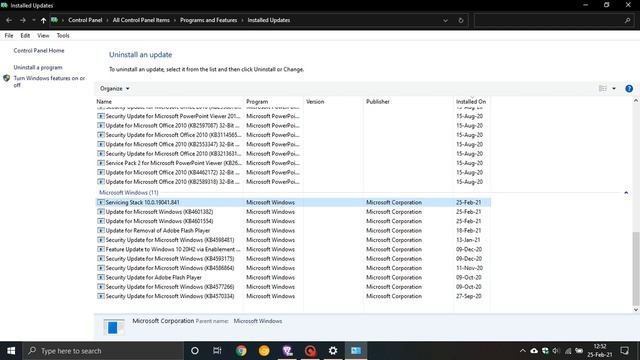
Task: Open Turn Windows features on or off
Action: (49, 81)
